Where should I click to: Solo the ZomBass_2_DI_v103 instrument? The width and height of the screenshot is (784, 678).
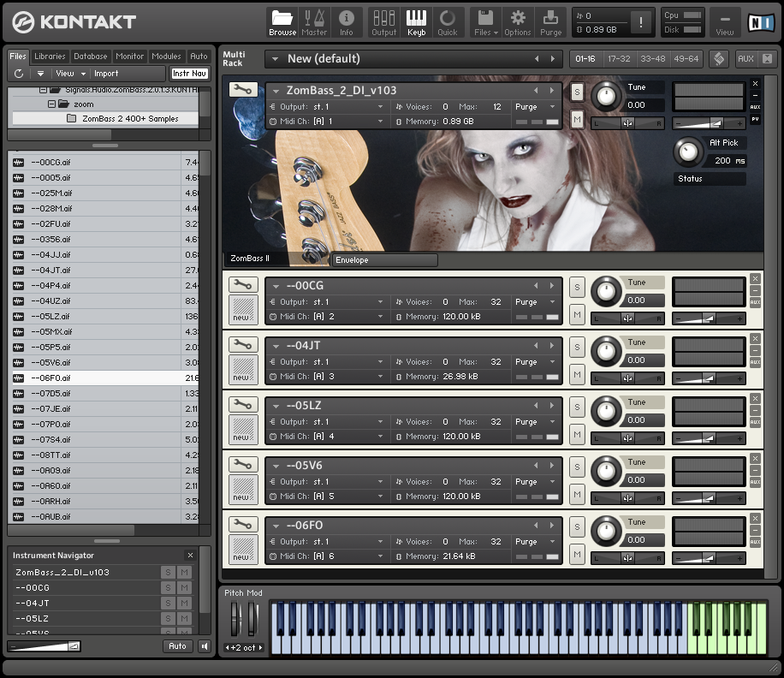[577, 92]
